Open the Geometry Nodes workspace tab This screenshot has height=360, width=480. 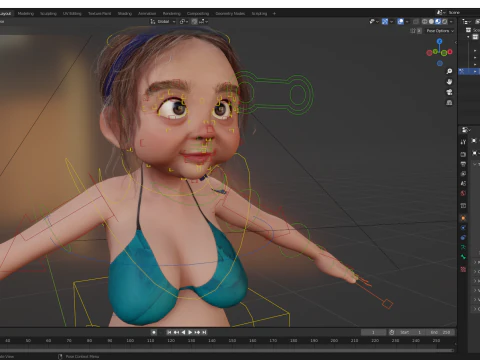coord(230,14)
